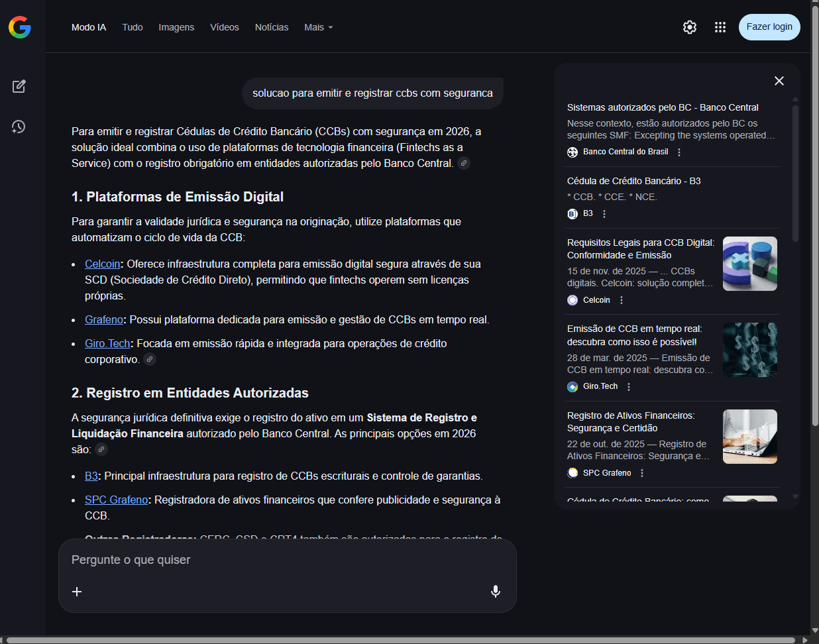Open more options for SPC Grafeno source
Screen dimensions: 819x644
pos(642,473)
